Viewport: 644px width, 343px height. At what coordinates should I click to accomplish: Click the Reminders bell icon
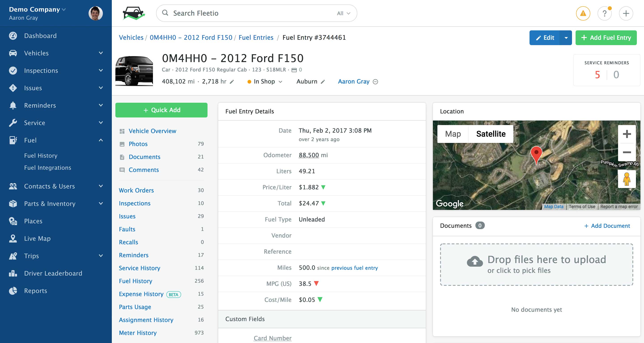pos(13,105)
